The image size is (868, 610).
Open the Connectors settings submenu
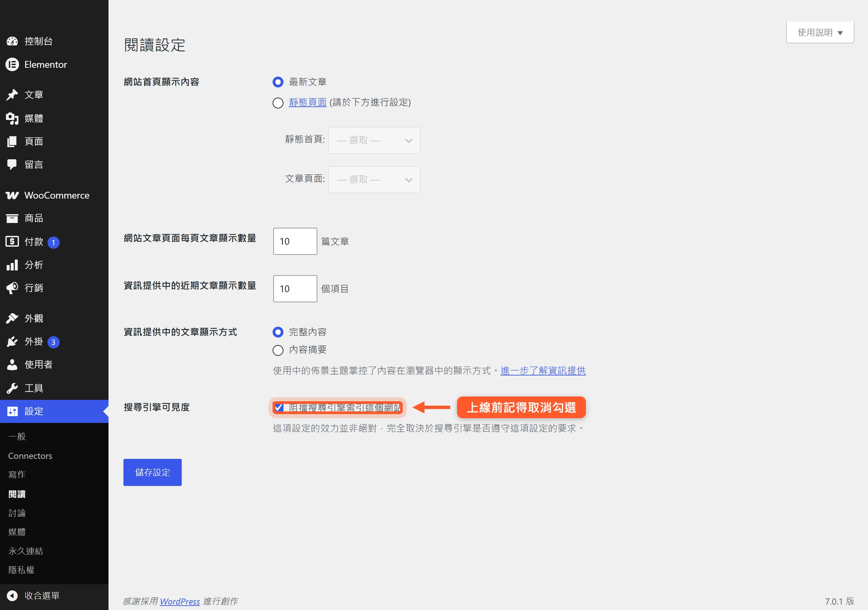click(30, 456)
